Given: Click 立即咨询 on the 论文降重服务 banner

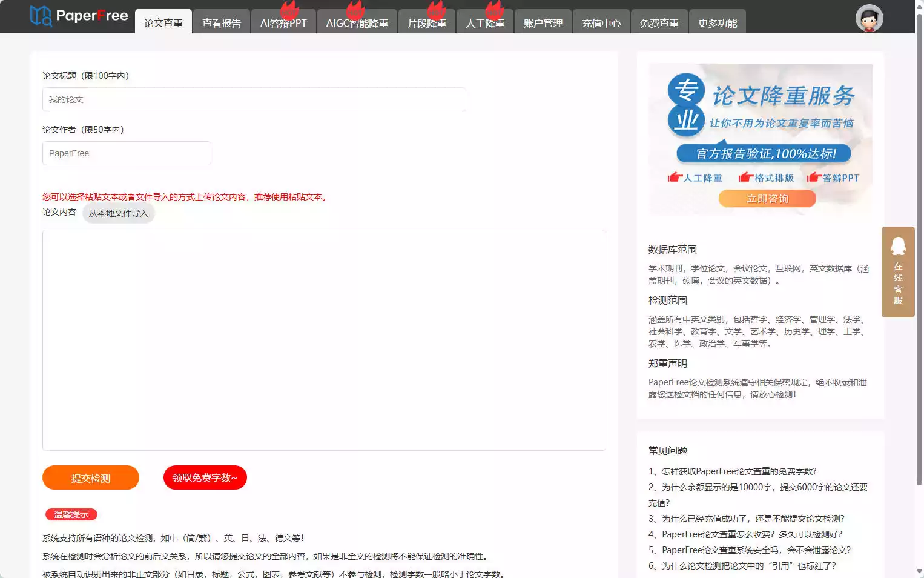Looking at the screenshot, I should pos(767,199).
